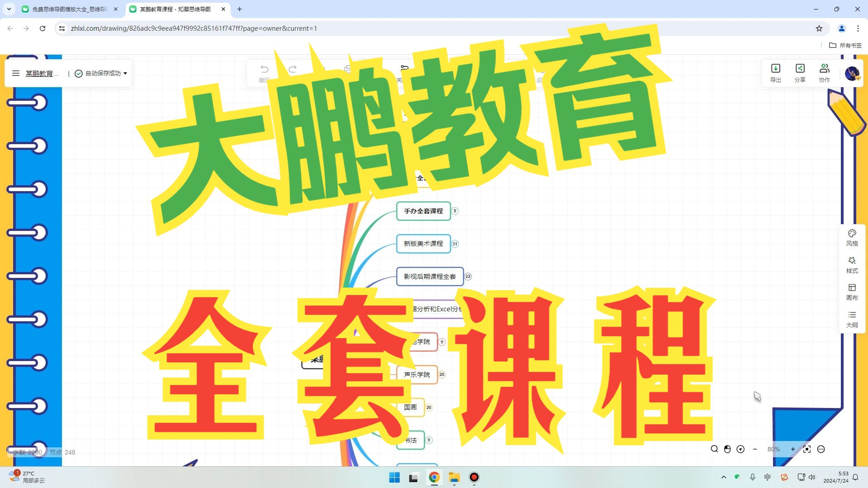
Task: Select the 影视后期课程全套 node
Action: click(430, 277)
